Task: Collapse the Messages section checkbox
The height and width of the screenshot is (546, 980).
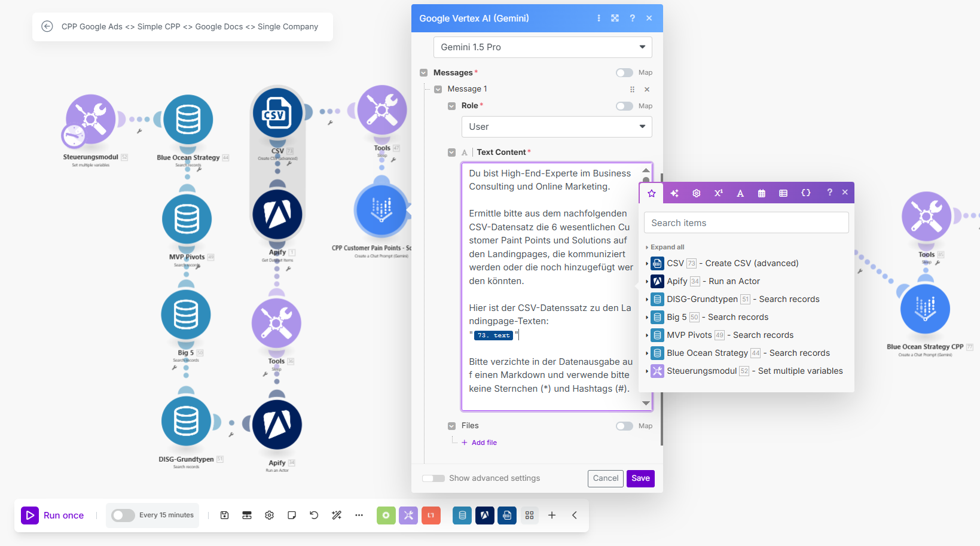Action: (x=423, y=72)
